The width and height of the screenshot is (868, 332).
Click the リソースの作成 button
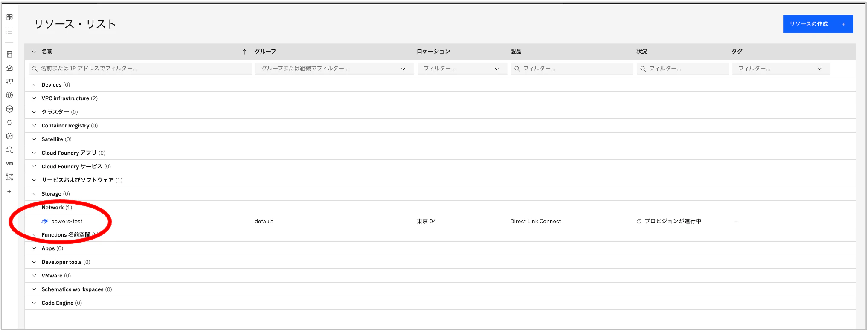point(818,24)
